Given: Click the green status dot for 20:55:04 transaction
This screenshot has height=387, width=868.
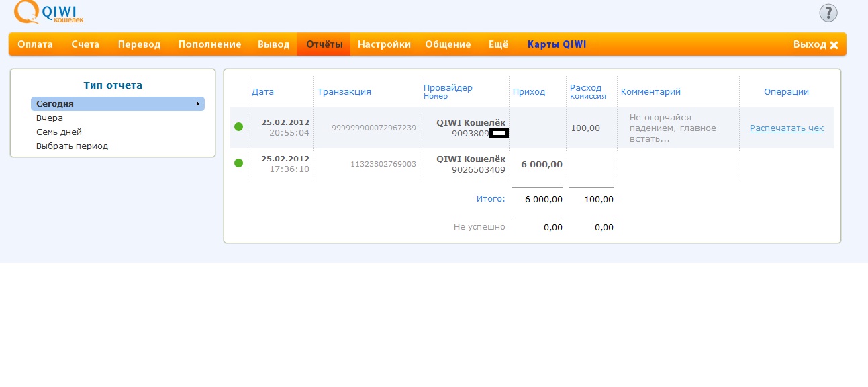Looking at the screenshot, I should (238, 127).
